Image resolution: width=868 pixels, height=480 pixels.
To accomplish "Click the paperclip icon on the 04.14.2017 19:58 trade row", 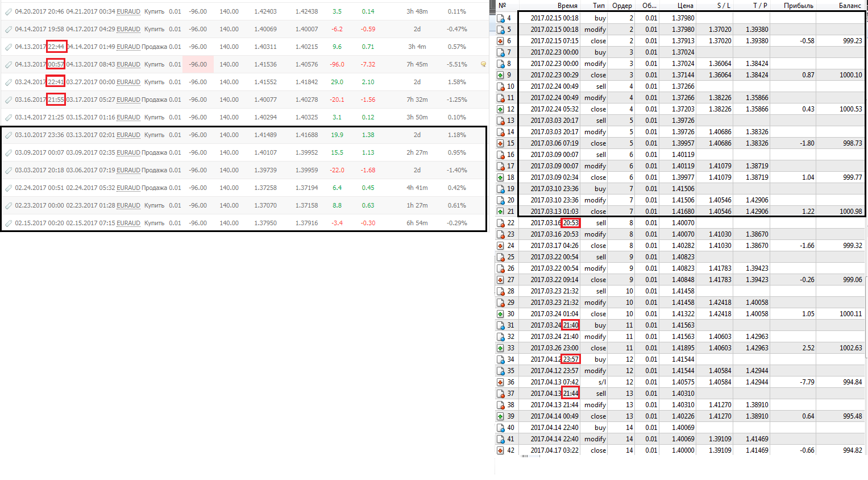I will (x=8, y=29).
